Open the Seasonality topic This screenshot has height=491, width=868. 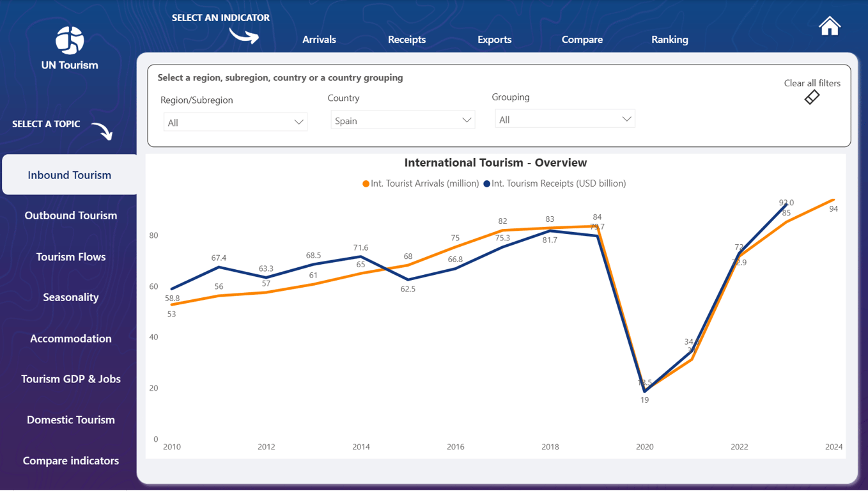(x=71, y=297)
